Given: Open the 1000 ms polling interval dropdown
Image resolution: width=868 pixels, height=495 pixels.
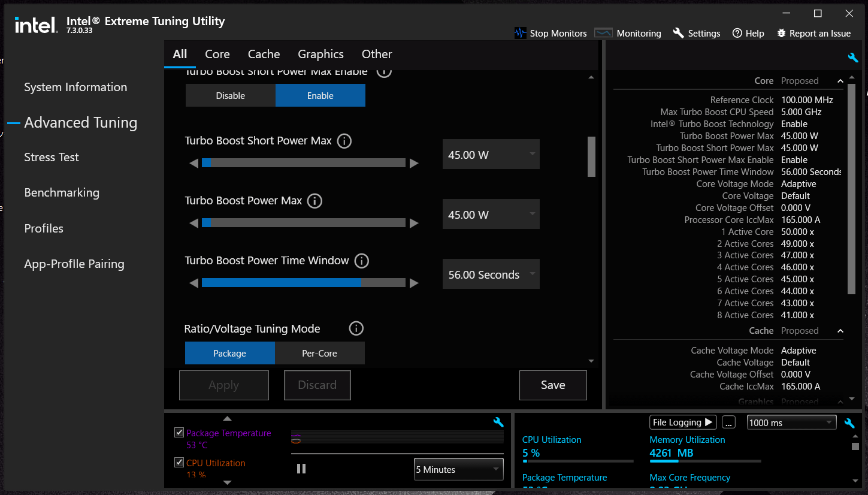Looking at the screenshot, I should tap(792, 422).
